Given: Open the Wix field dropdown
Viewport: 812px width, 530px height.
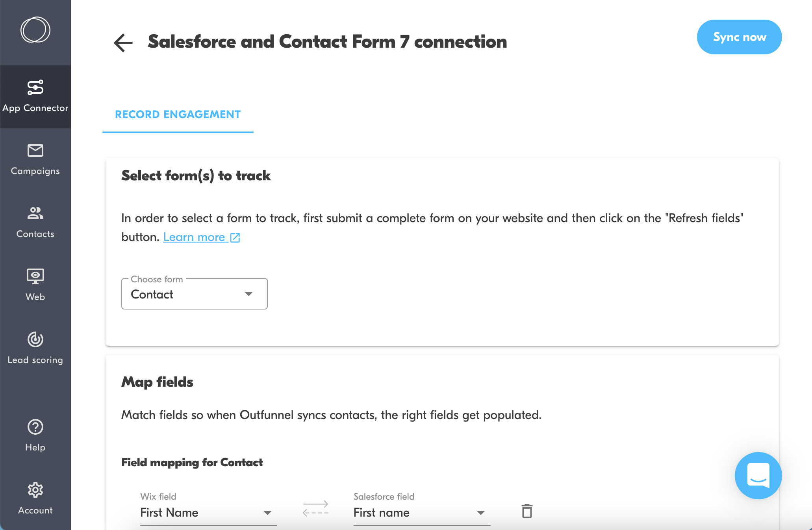Looking at the screenshot, I should (x=208, y=513).
